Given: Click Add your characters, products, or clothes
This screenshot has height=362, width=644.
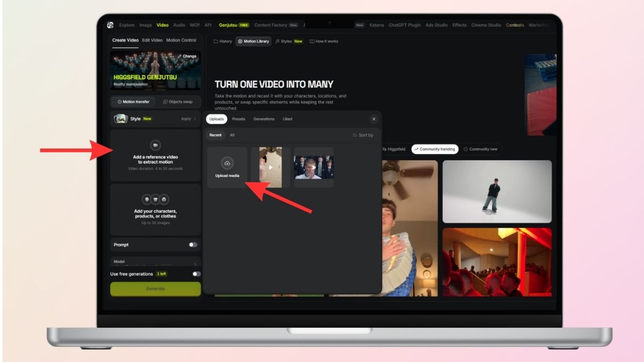Looking at the screenshot, I should point(155,213).
